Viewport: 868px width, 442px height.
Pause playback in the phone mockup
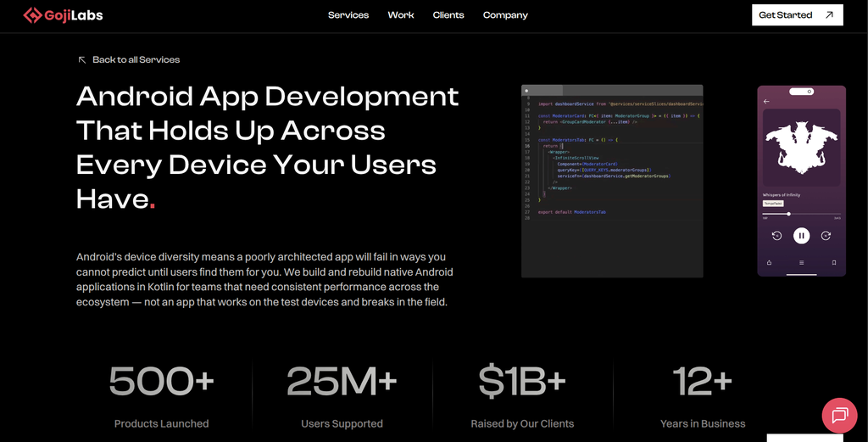(x=801, y=236)
